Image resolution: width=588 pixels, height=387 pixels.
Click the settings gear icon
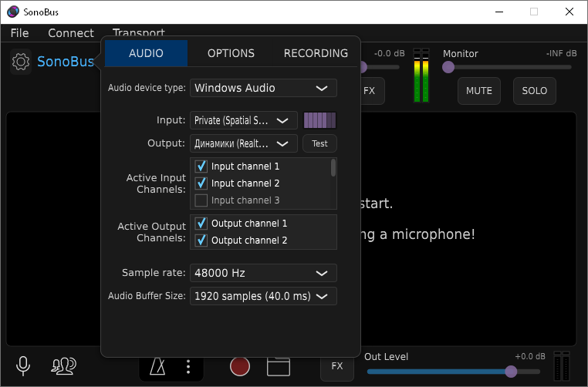click(x=21, y=62)
